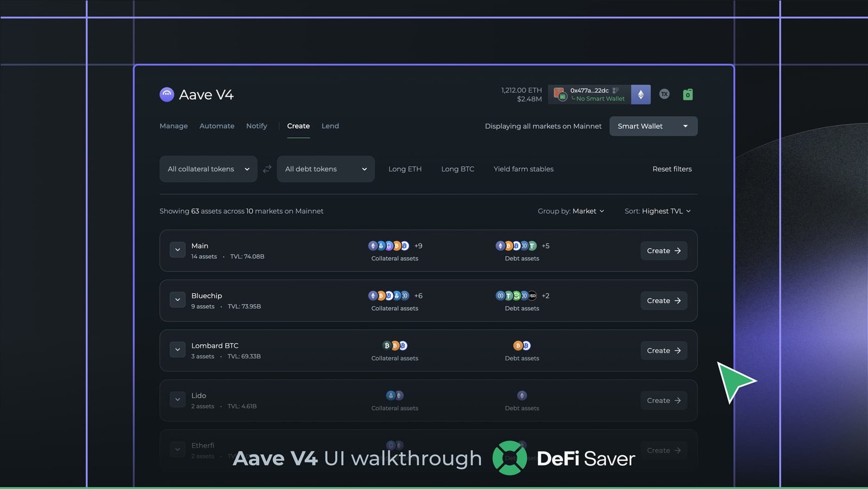The image size is (868, 489).
Task: Open the Smart Wallet selector dropdown
Action: [653, 126]
